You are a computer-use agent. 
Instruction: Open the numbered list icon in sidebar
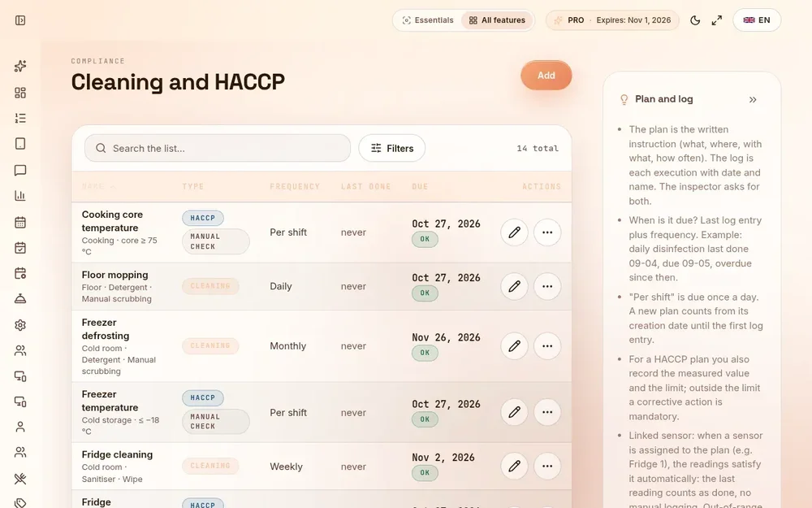point(20,118)
